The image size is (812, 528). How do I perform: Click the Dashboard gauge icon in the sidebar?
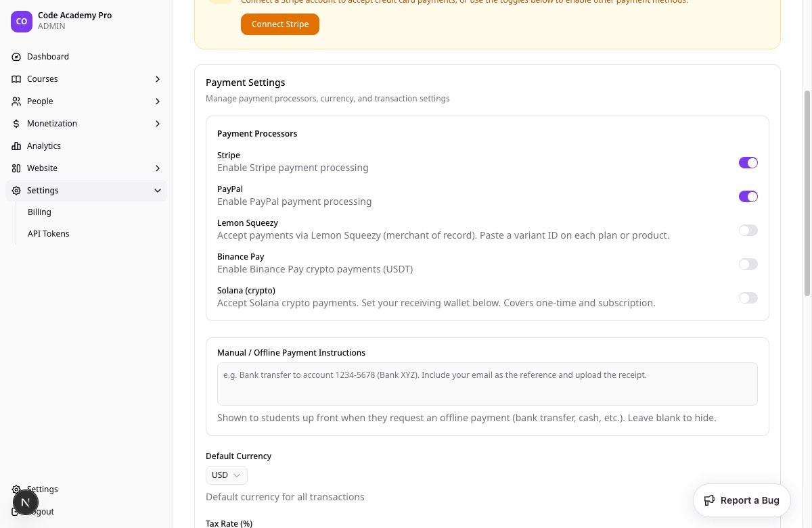(16, 57)
